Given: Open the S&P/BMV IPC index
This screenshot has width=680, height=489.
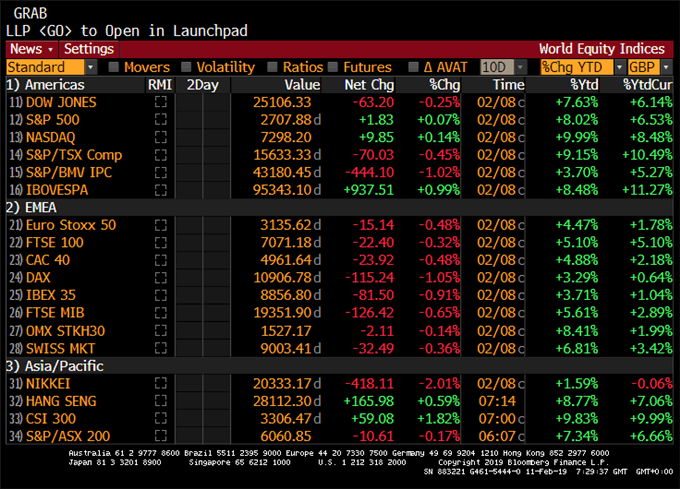Looking at the screenshot, I should [x=69, y=173].
